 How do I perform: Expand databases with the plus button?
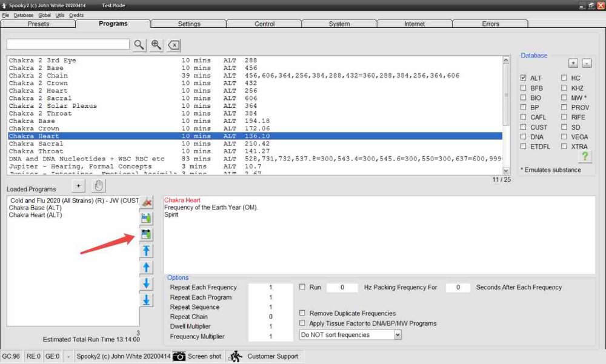[573, 63]
